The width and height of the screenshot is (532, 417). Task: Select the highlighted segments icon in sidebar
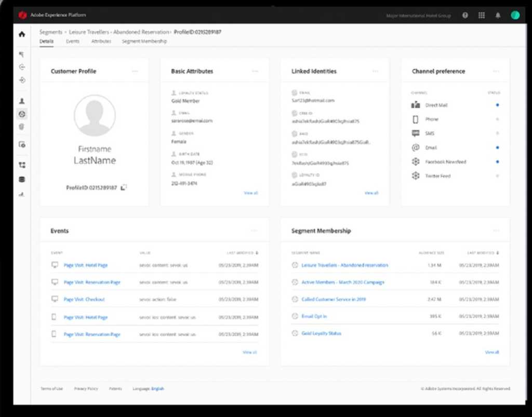click(x=22, y=114)
